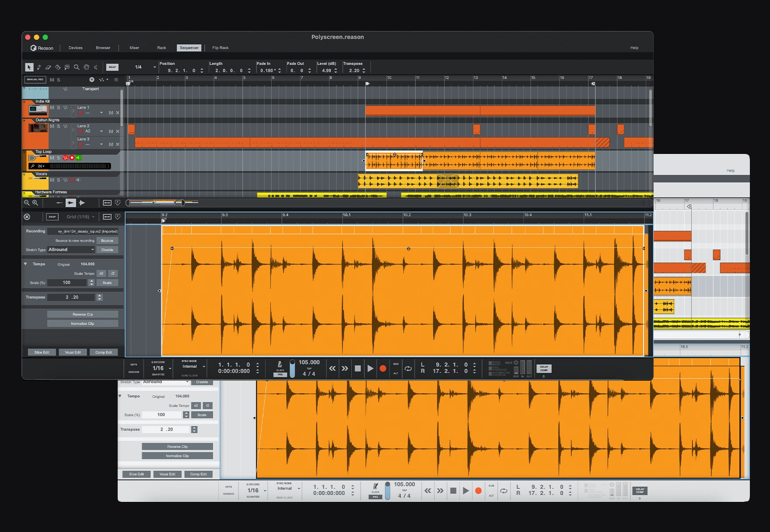The image size is (770, 532).
Task: Click the Bounce button
Action: [107, 241]
